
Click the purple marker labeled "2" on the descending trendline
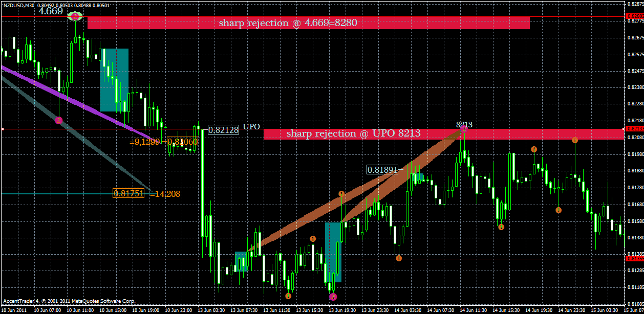click(58, 121)
